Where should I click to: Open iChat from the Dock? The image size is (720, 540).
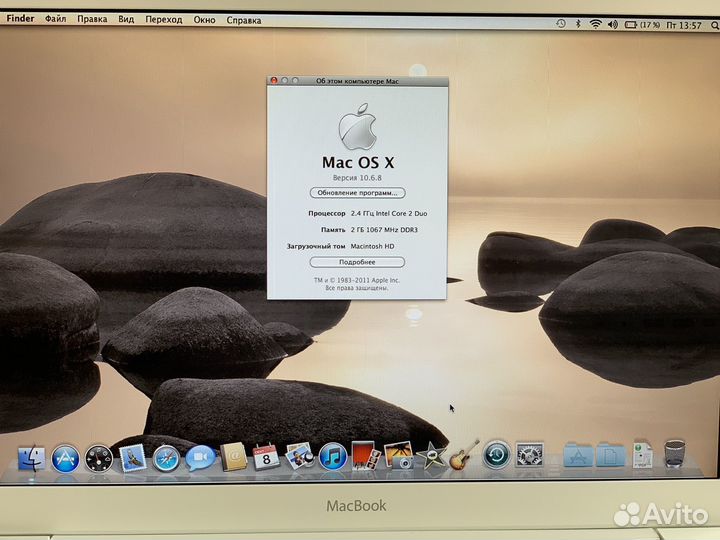pyautogui.click(x=200, y=458)
